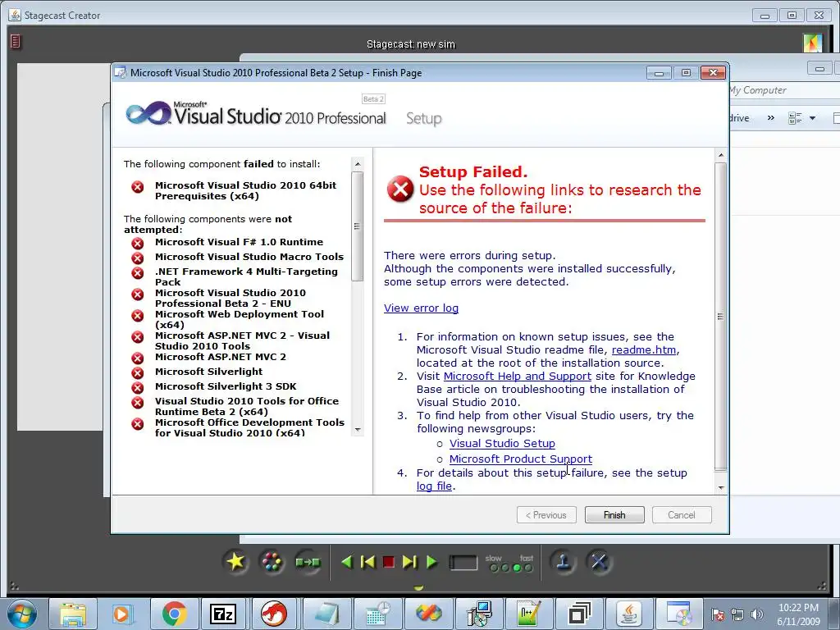Click the large red Setup Failed icon

[400, 189]
